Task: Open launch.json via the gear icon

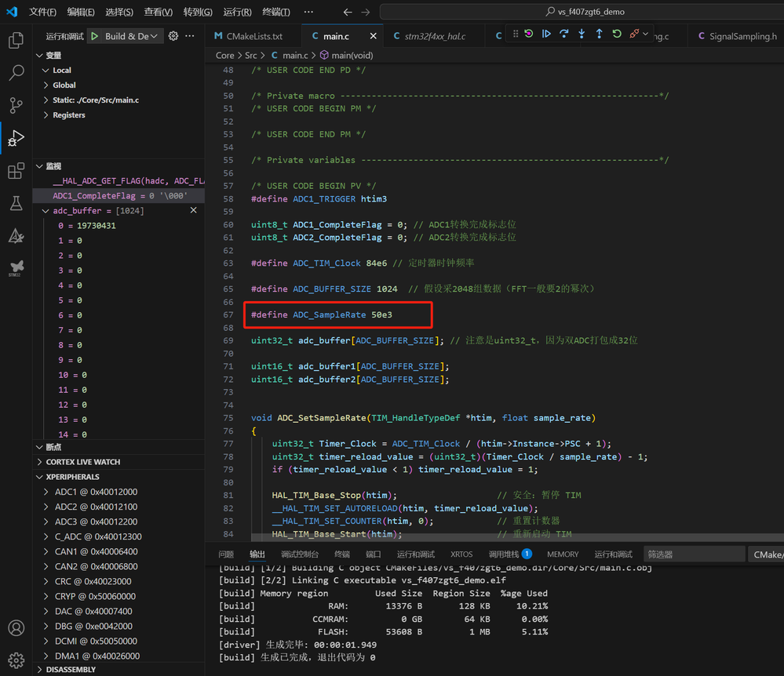Action: (x=173, y=36)
